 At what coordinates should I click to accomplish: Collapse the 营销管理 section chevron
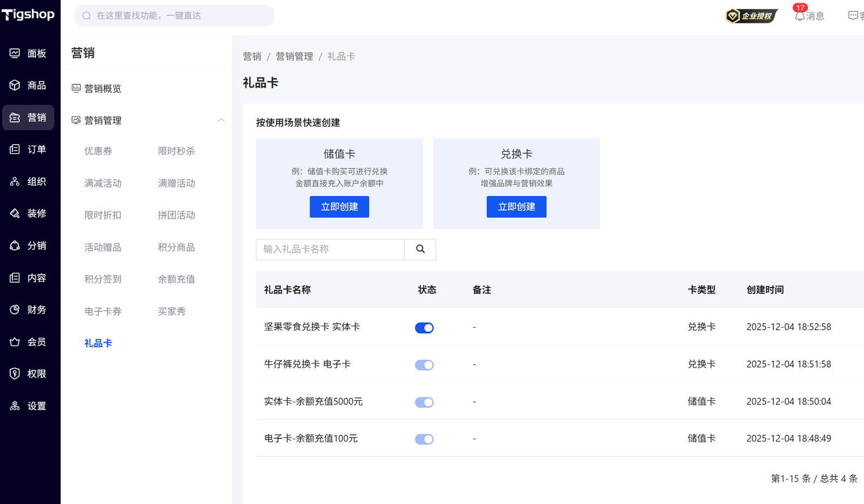[221, 120]
